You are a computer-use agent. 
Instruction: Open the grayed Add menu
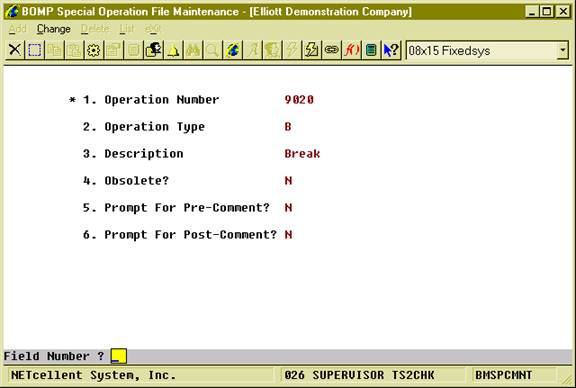click(17, 29)
